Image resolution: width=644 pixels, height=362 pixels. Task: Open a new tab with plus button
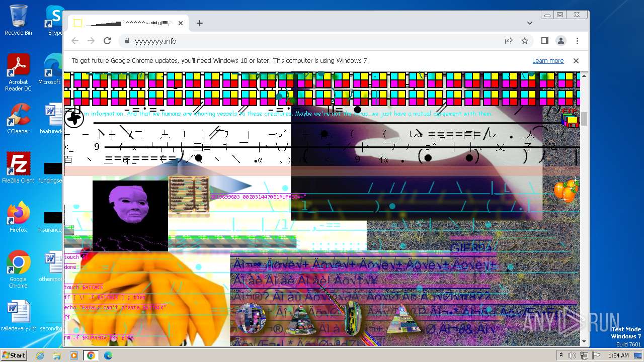click(x=200, y=23)
